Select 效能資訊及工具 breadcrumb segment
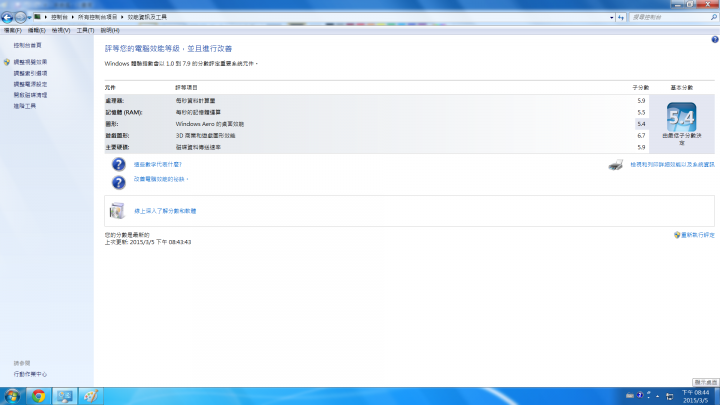 pos(147,17)
